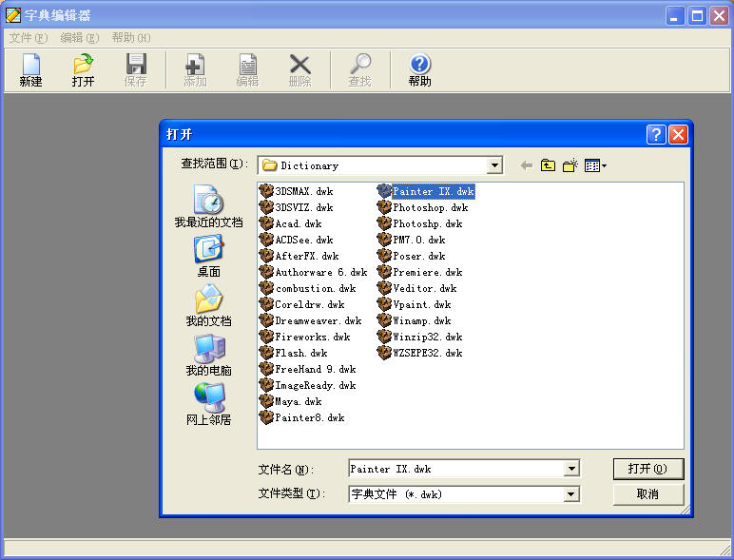The image size is (734, 560).
Task: Go up one folder level icon
Action: (548, 165)
